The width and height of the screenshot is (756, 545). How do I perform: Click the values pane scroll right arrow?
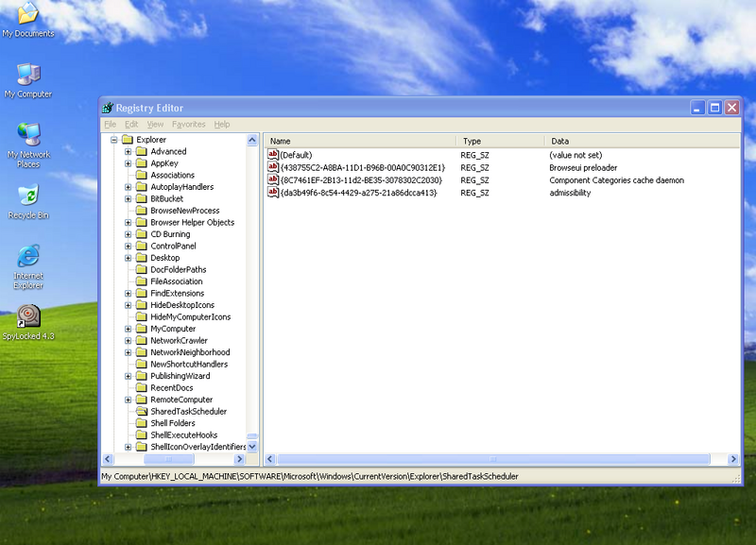[733, 459]
